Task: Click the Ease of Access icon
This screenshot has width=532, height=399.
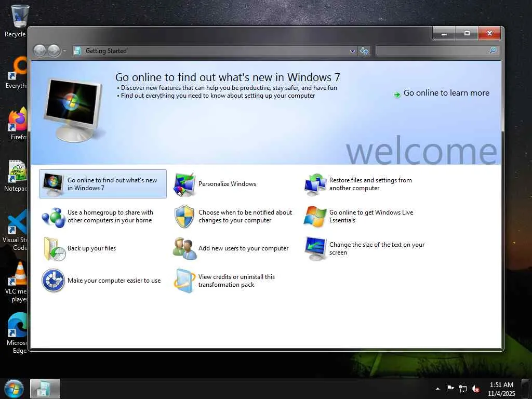Action: [x=54, y=281]
